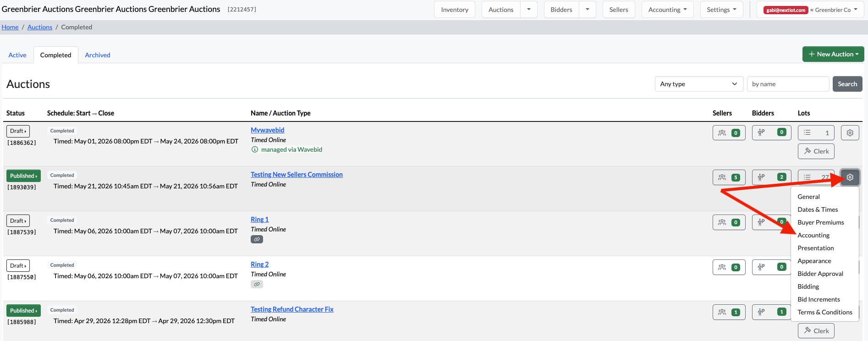Select Buyer Premiums in gear menu
This screenshot has width=868, height=341.
pyautogui.click(x=820, y=222)
